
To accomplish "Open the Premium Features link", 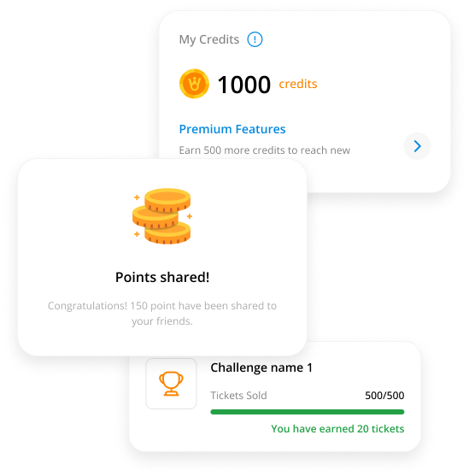I will 232,129.
